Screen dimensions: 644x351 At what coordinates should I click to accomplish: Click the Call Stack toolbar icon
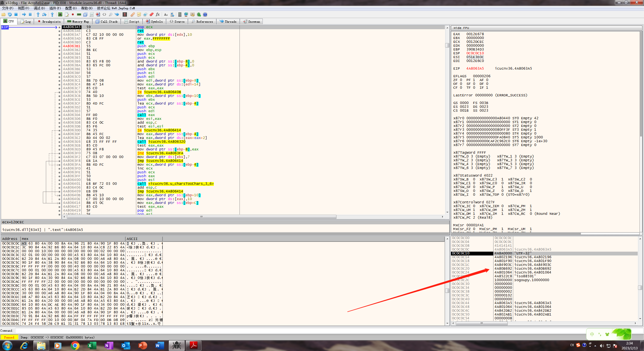pyautogui.click(x=85, y=14)
